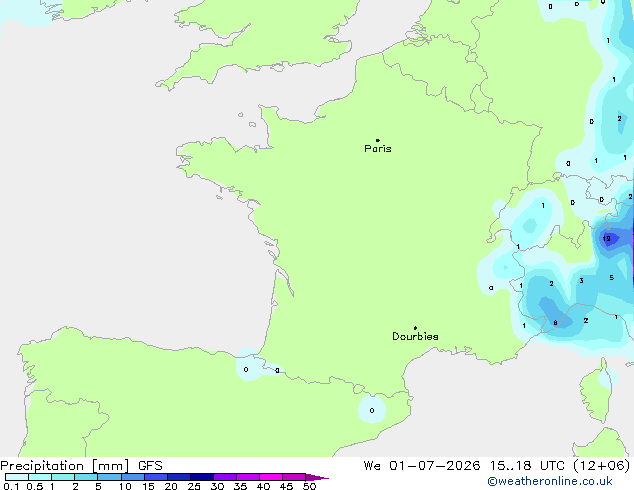Open the weatheronline.co.uk copyright link
634x490 pixels.
(550, 481)
